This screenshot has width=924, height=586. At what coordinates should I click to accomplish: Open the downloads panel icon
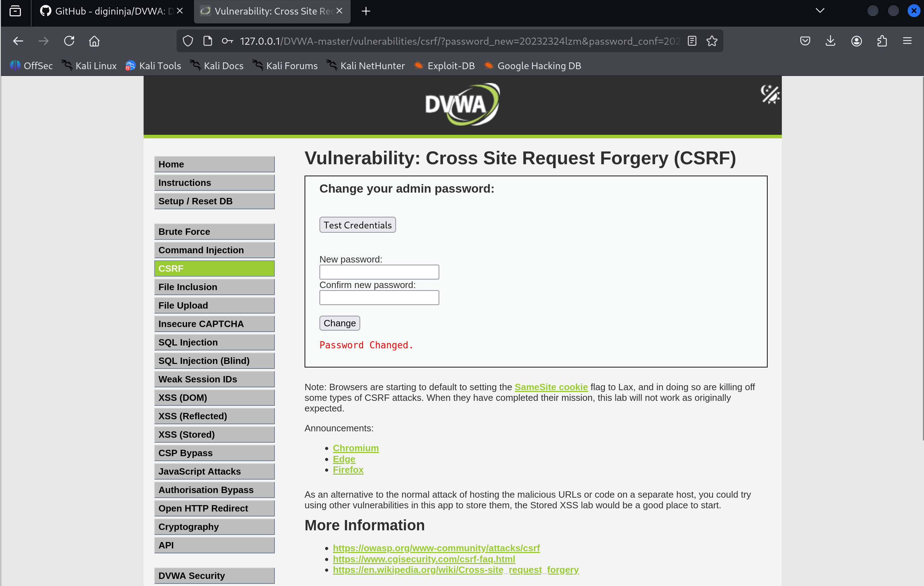[830, 41]
